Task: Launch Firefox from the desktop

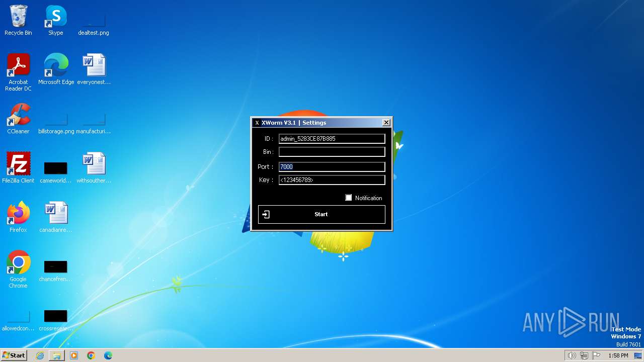Action: click(18, 217)
